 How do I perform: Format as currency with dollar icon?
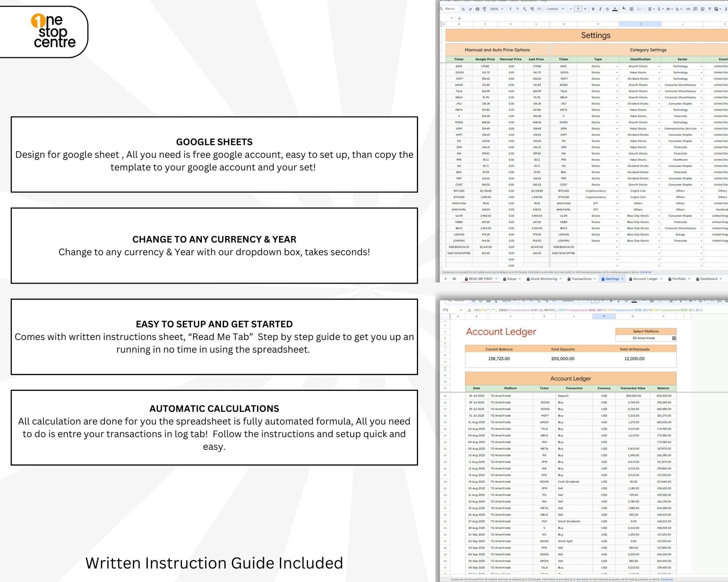[x=510, y=9]
